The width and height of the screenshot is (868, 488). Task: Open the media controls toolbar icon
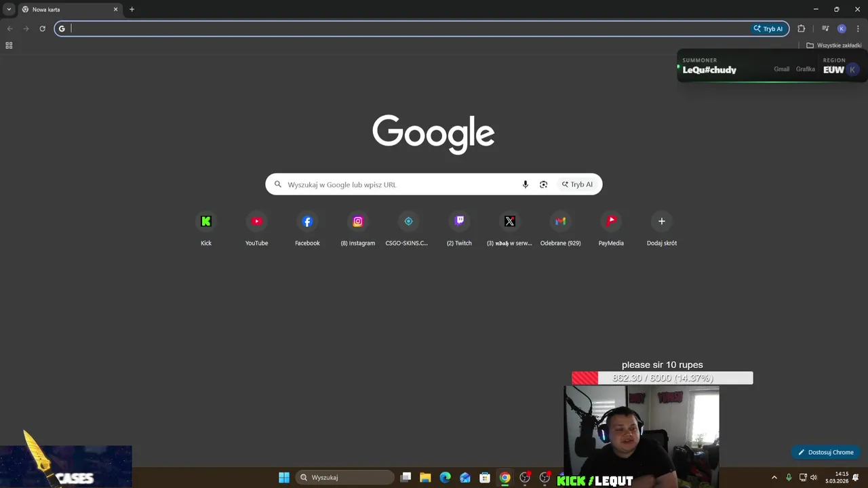[x=825, y=28]
